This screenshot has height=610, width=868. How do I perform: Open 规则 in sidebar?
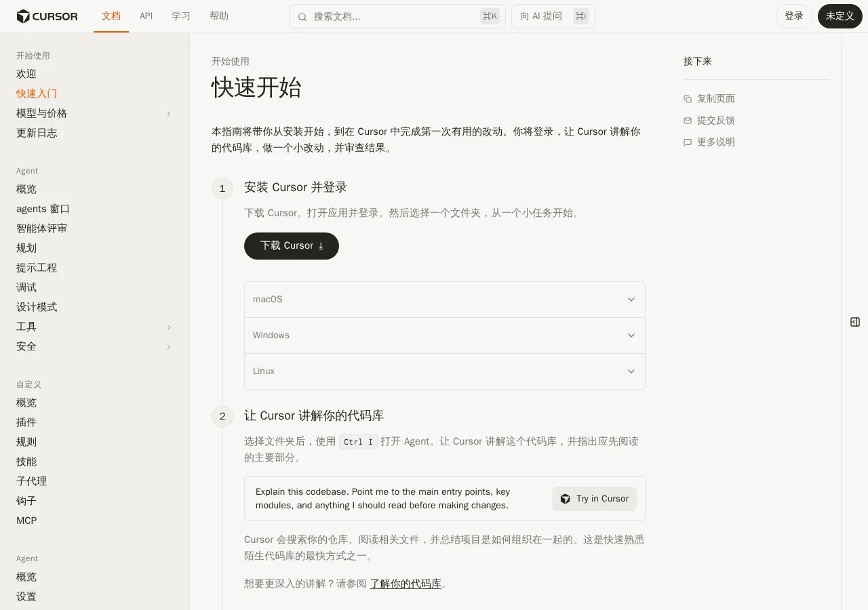26,443
